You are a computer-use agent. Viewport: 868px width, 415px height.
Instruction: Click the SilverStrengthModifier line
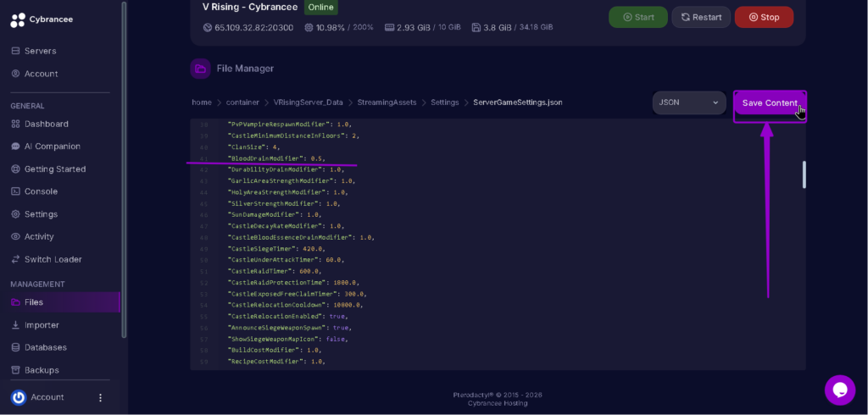(x=284, y=203)
